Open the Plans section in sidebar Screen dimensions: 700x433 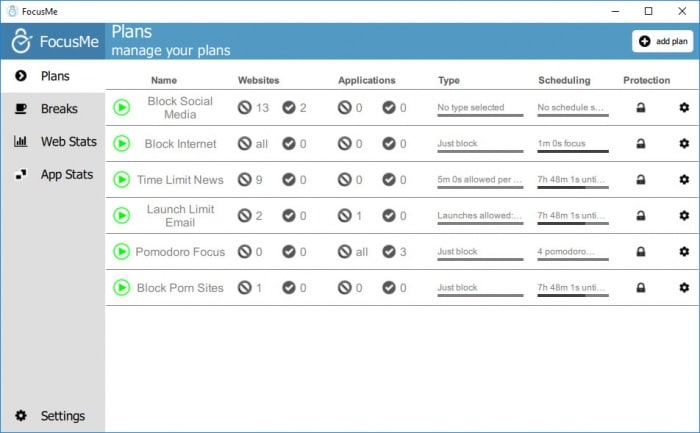pyautogui.click(x=53, y=76)
